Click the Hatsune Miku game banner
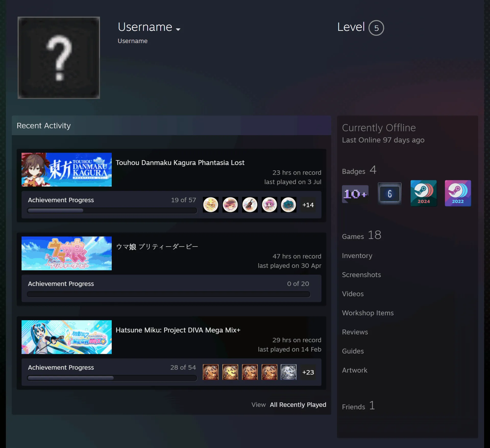The height and width of the screenshot is (448, 490). (67, 337)
